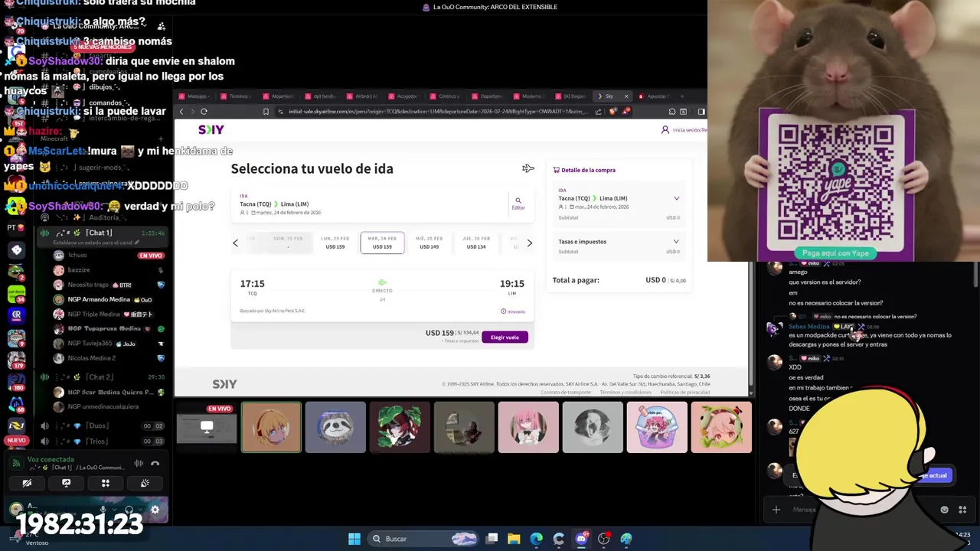Toggle Discord noise suppression waveform icon
The height and width of the screenshot is (551, 980).
[x=138, y=463]
